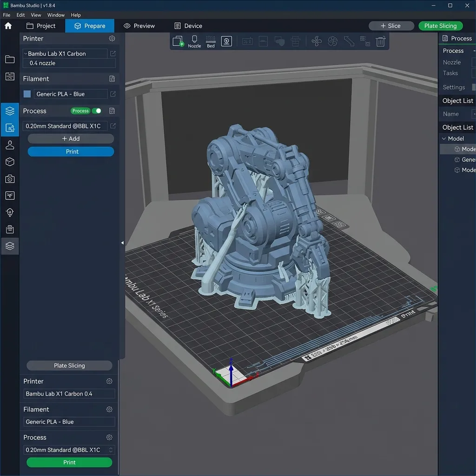Collapse the Model tree in Object List
This screenshot has width=476, height=476.
(x=444, y=139)
